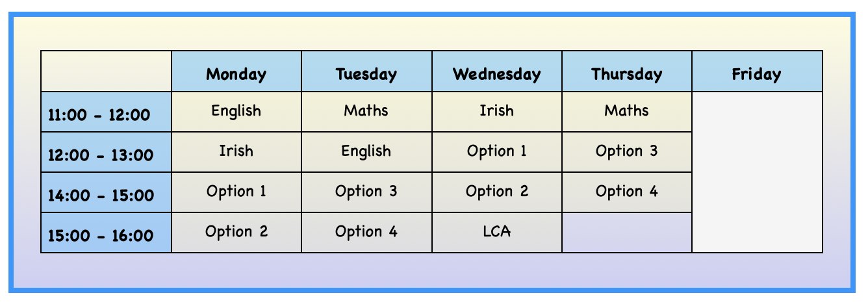The width and height of the screenshot is (868, 304).
Task: Select Monday's Irish cell at 12:00
Action: 236,152
